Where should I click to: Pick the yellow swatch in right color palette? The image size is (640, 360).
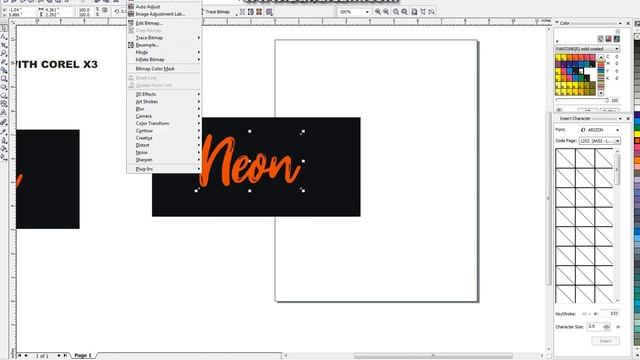click(637, 134)
